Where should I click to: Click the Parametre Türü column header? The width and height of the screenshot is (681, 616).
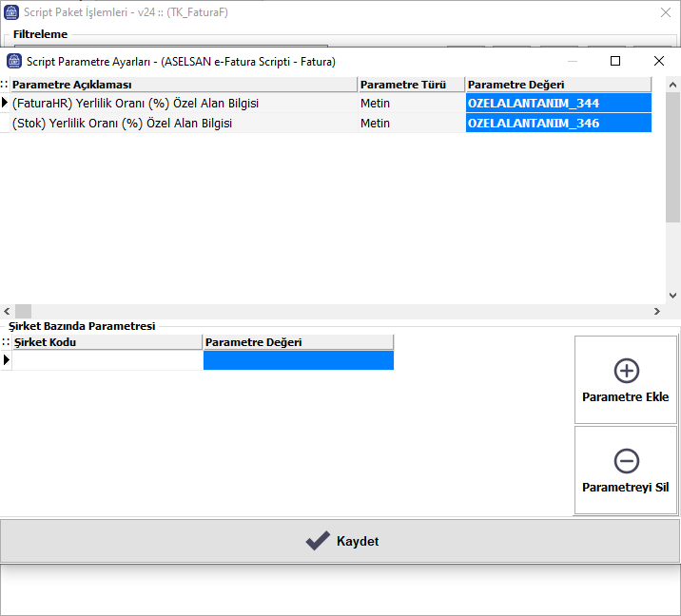[410, 85]
